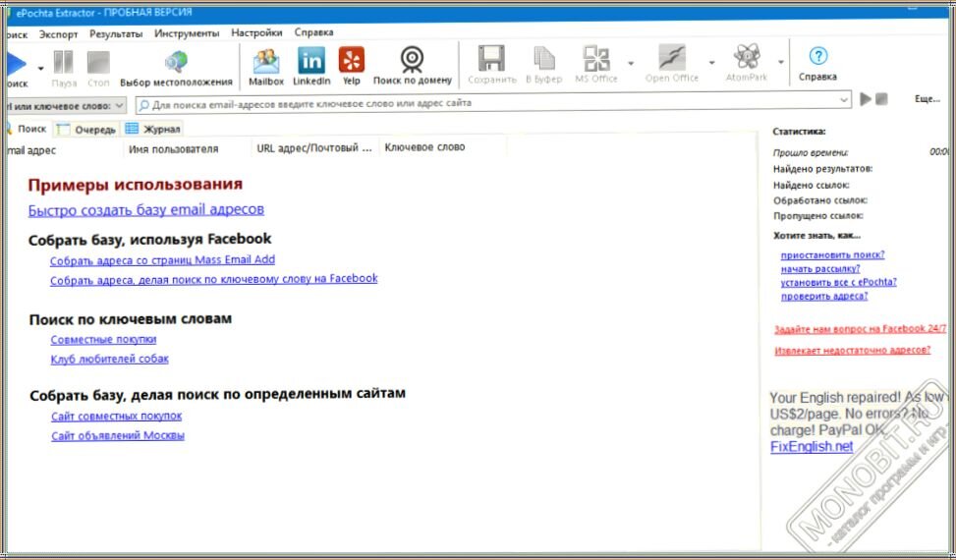
Task: Export via the MS Office icon
Action: point(596,59)
